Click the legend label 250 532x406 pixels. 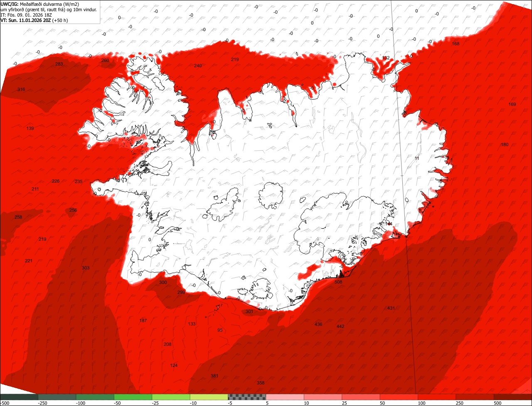click(x=460, y=403)
